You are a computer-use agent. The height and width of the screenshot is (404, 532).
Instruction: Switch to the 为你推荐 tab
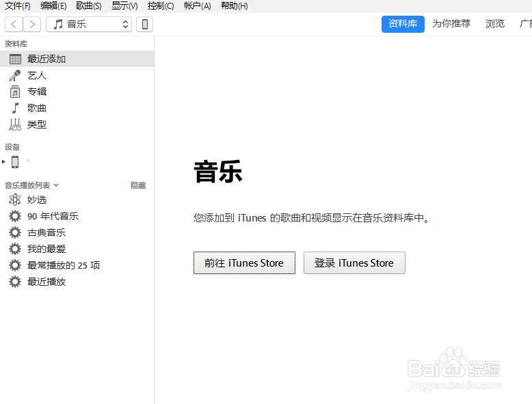(451, 24)
